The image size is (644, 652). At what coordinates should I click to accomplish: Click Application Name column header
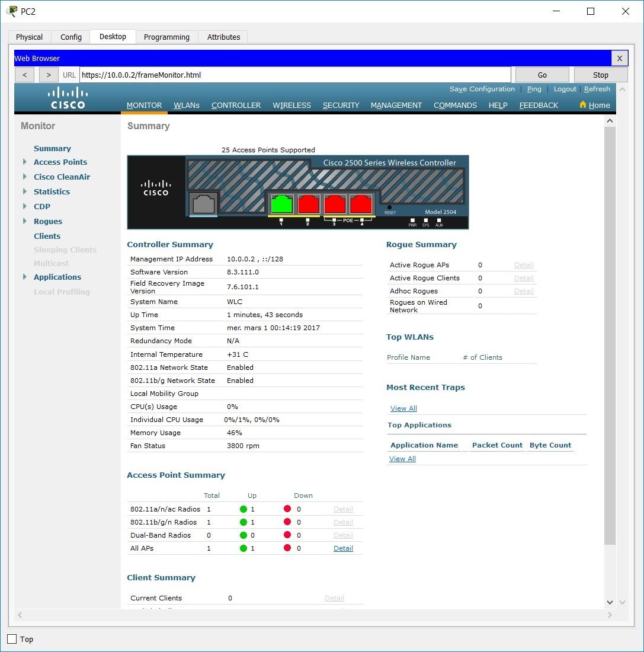point(424,445)
